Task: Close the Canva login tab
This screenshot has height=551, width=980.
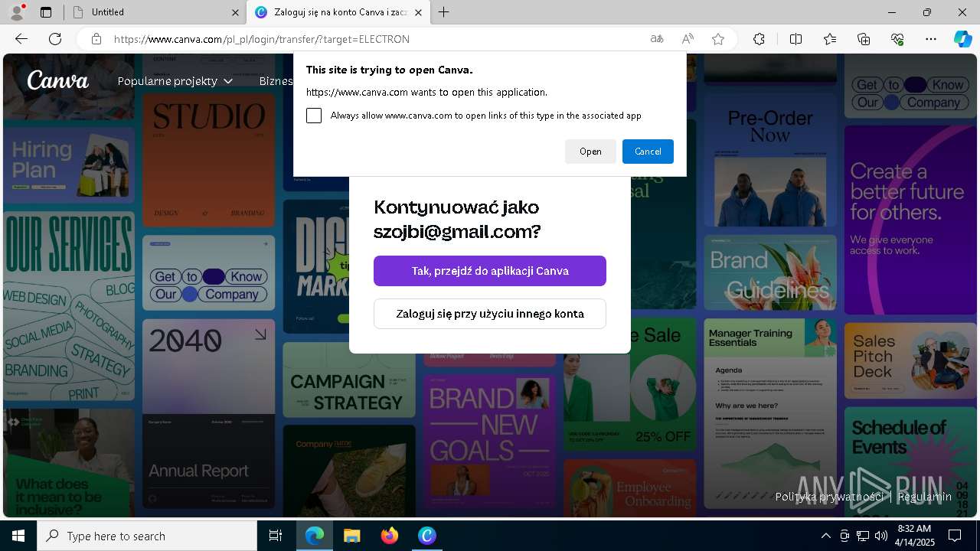Action: [x=418, y=12]
